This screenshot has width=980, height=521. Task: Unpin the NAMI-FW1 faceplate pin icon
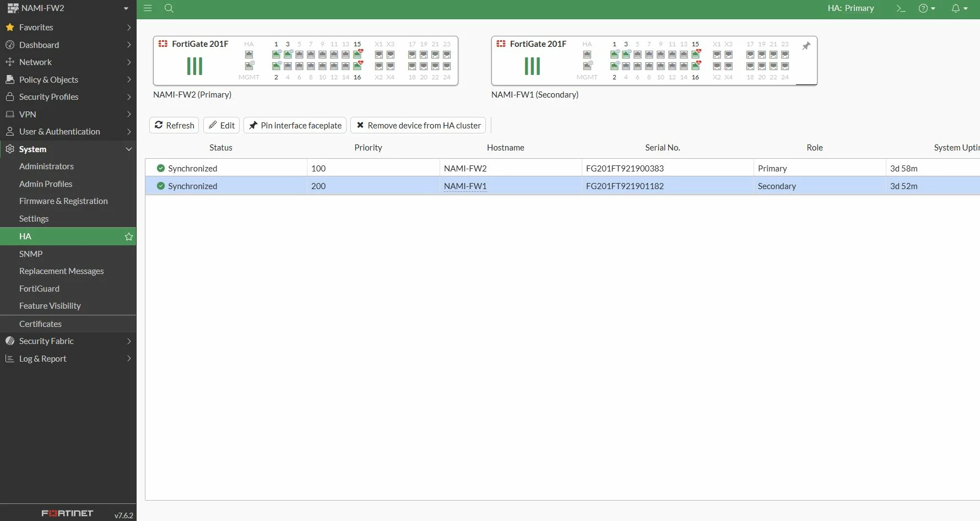click(x=806, y=46)
